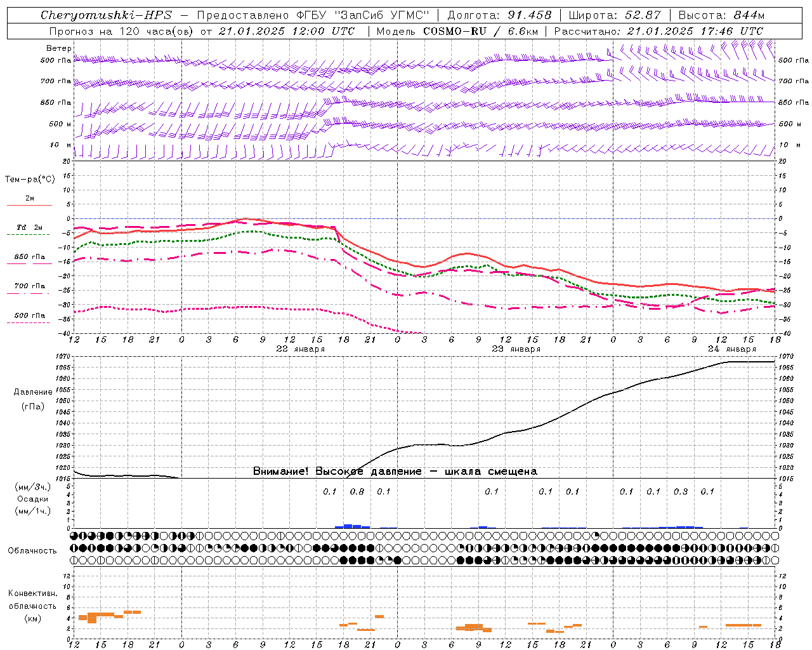
Task: Click the 500 гПа temperature legend entry
Action: tap(30, 315)
